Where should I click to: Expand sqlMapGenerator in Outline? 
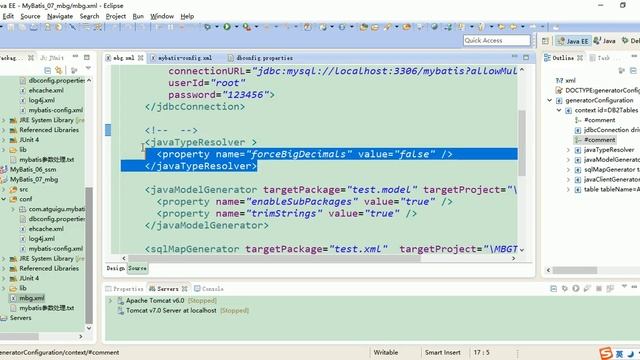pyautogui.click(x=568, y=169)
